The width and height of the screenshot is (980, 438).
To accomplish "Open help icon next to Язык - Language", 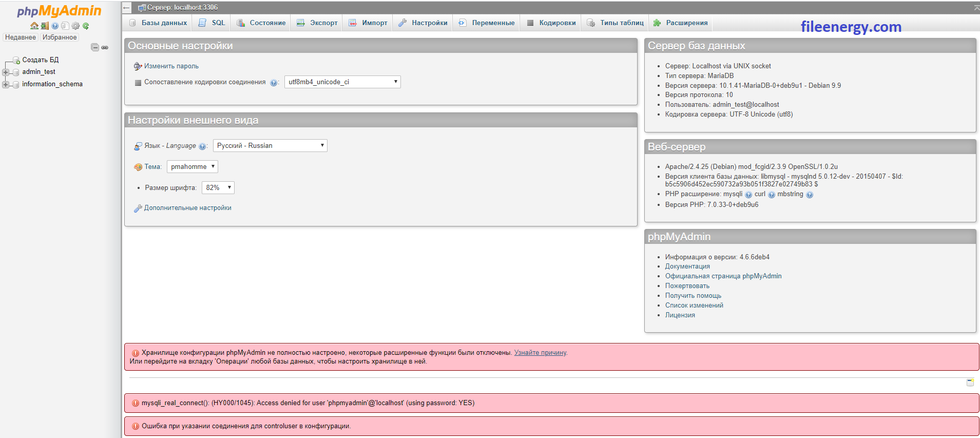I will [x=202, y=146].
